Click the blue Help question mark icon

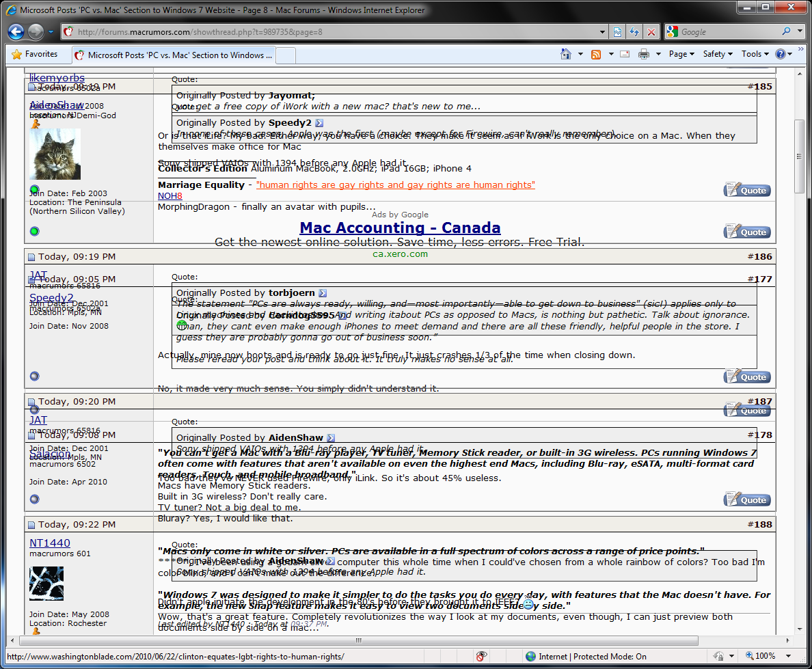[x=781, y=54]
